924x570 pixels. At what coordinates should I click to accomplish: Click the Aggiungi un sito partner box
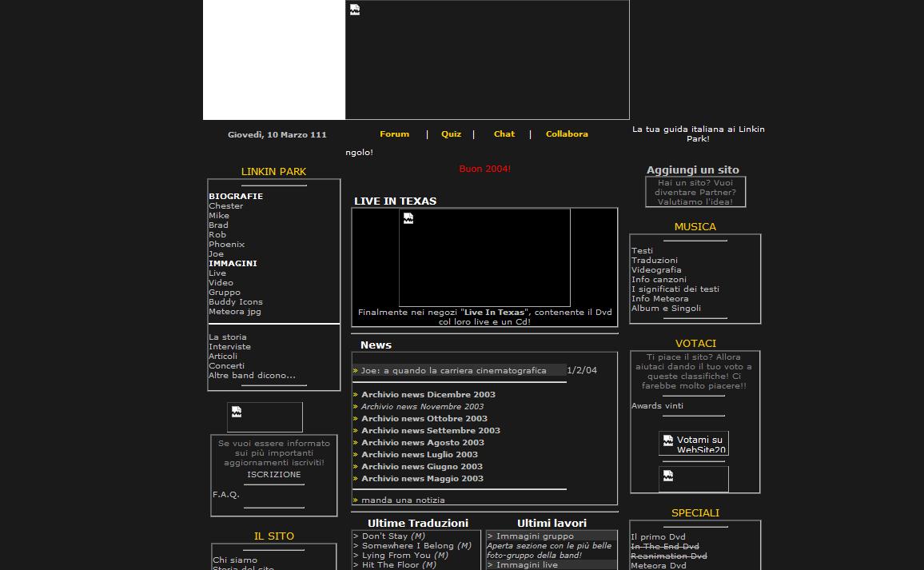pos(695,192)
